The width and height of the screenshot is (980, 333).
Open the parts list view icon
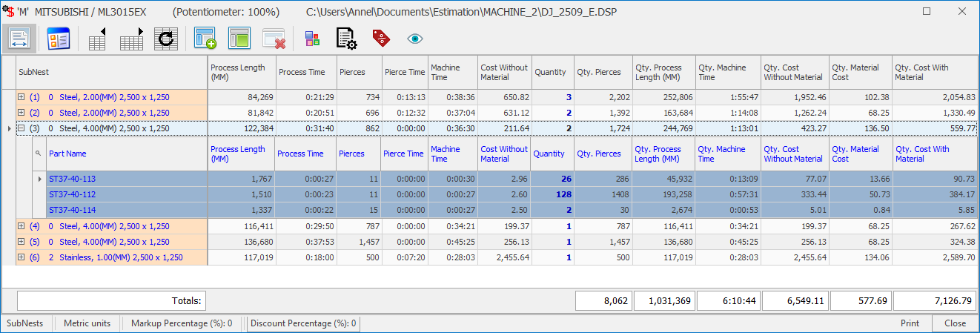coord(57,39)
